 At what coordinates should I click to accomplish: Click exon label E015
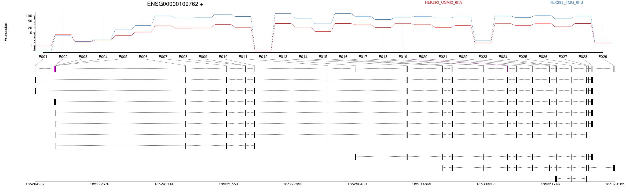(323, 57)
